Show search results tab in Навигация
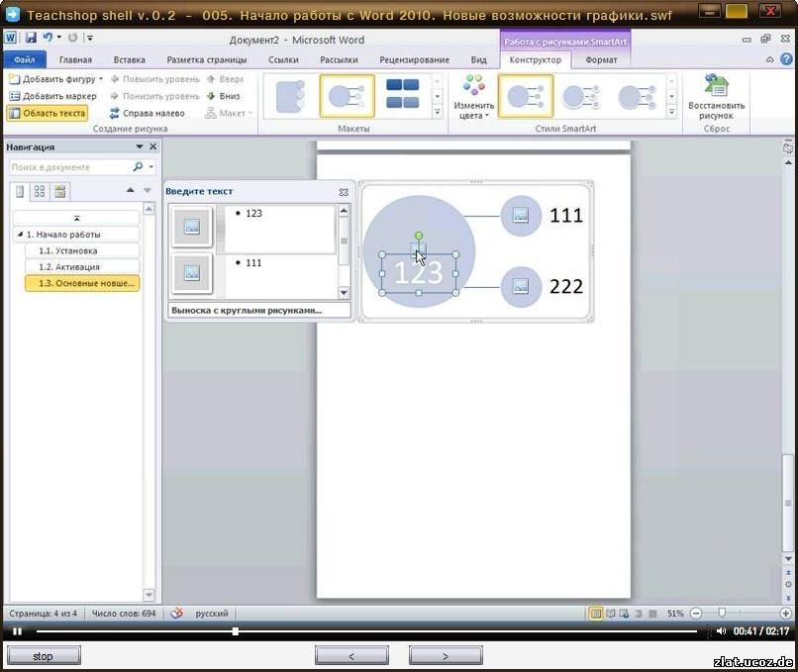The height and width of the screenshot is (672, 798). [x=60, y=191]
